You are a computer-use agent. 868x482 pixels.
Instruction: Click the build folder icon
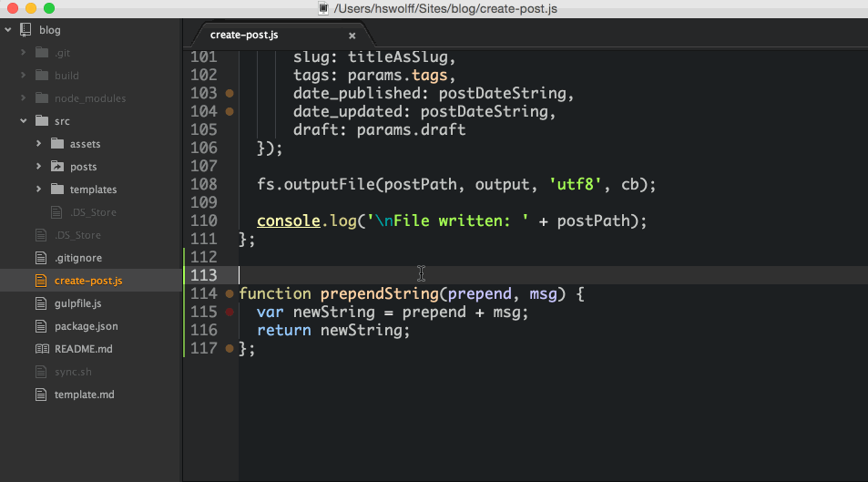(x=42, y=76)
